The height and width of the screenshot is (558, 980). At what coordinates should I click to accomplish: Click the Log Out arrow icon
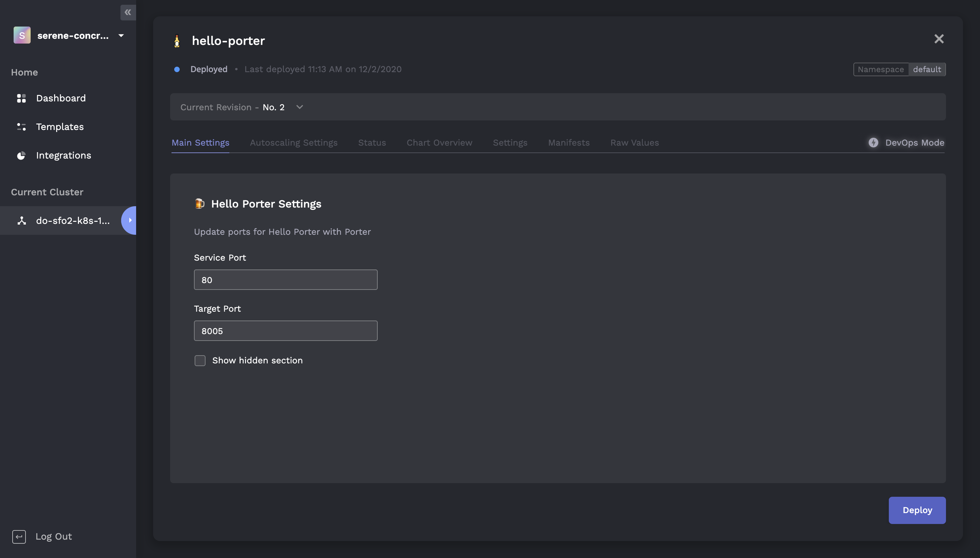pos(19,537)
